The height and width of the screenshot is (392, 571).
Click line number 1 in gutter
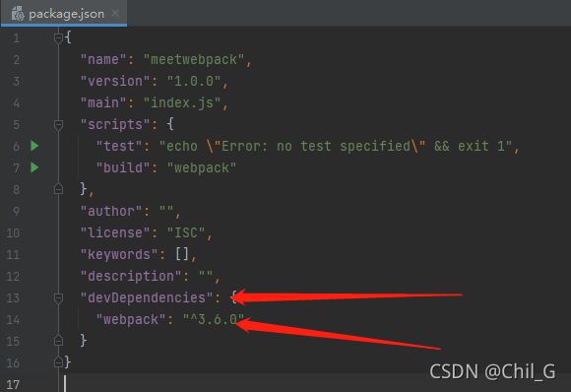click(16, 37)
